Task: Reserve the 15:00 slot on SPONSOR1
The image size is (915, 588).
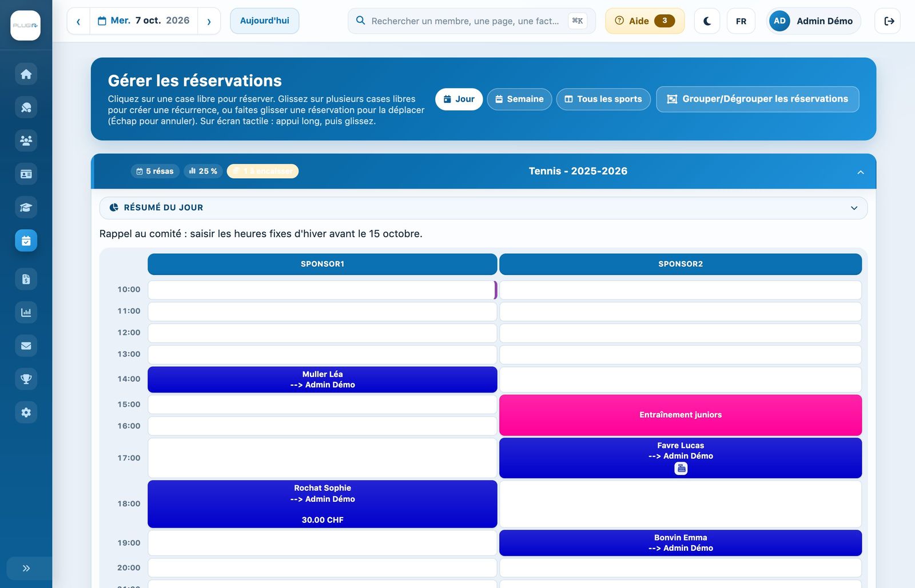Action: click(x=322, y=405)
